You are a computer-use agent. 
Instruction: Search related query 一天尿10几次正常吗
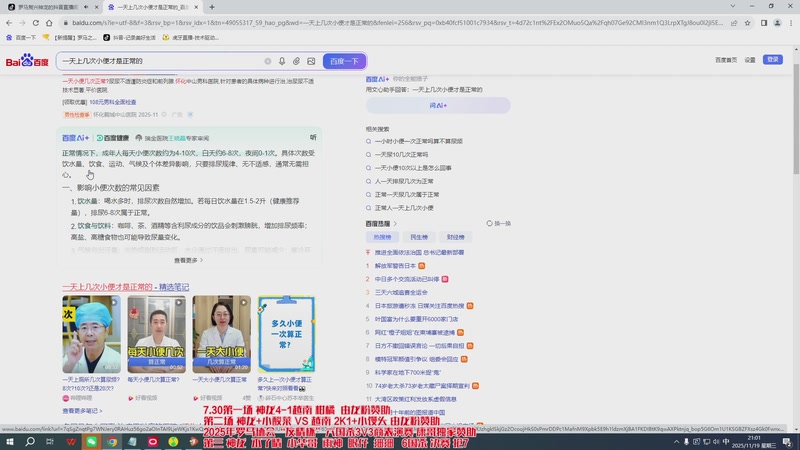pos(401,155)
